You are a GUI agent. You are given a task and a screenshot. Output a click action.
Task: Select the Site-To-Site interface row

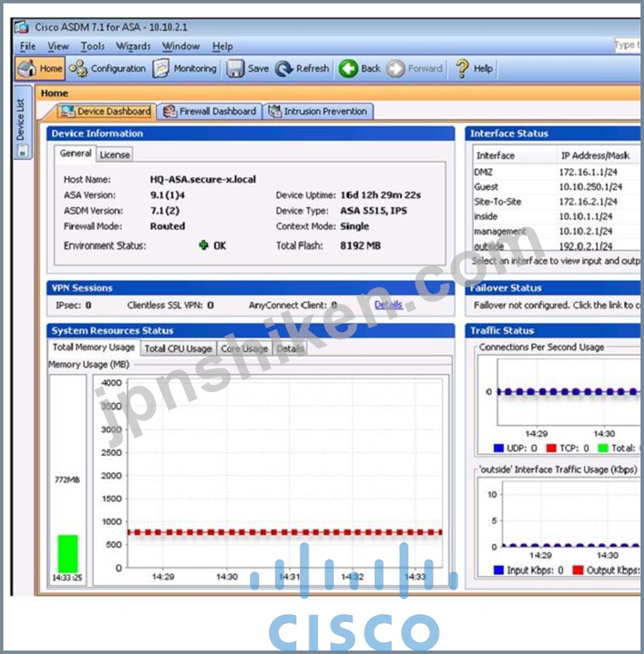tap(557, 201)
